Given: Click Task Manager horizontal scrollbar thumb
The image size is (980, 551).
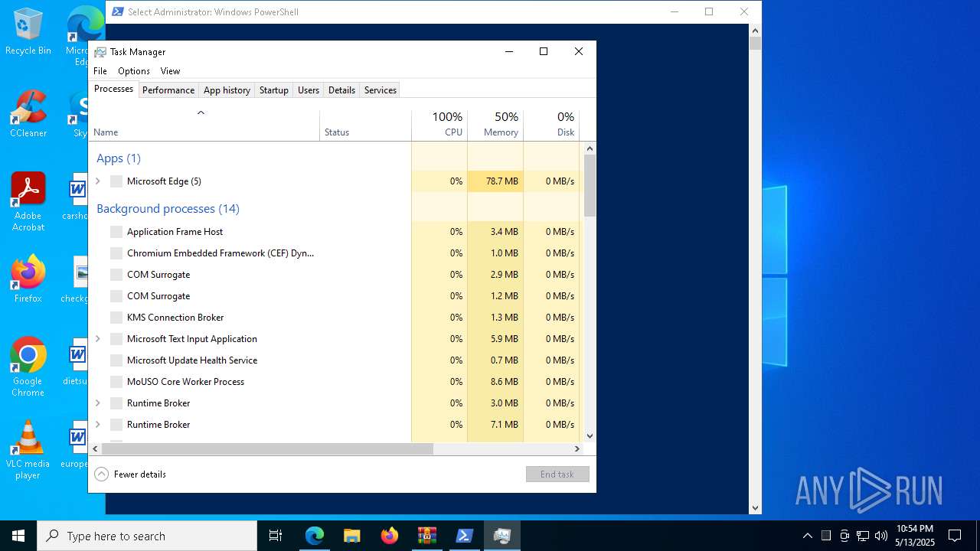Looking at the screenshot, I should (267, 449).
